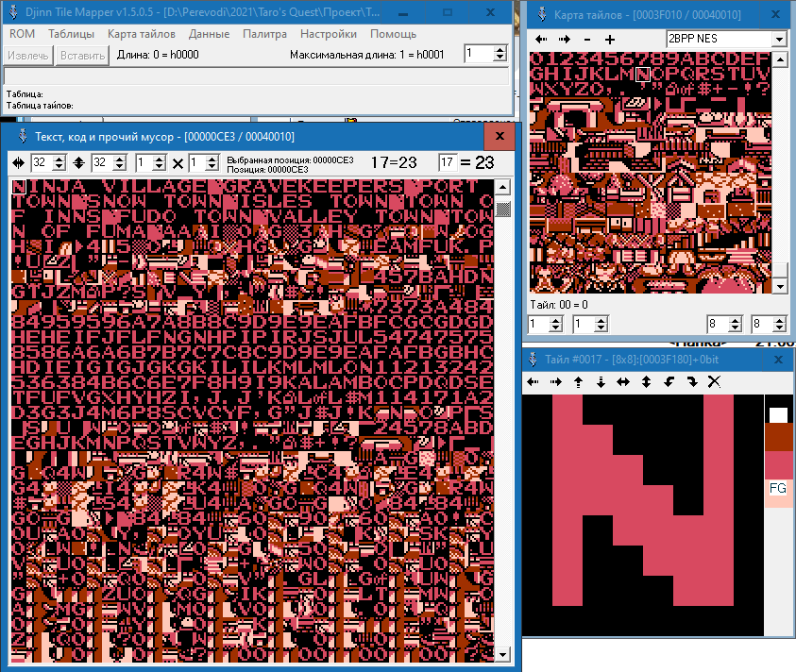796x672 pixels.
Task: Click the scroll-down arrow of text window
Action: [502, 654]
